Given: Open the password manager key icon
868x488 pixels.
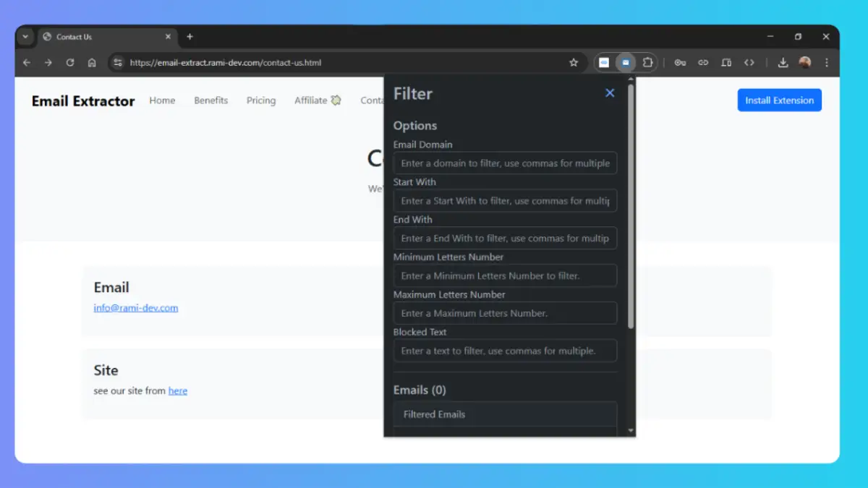Looking at the screenshot, I should coord(680,63).
